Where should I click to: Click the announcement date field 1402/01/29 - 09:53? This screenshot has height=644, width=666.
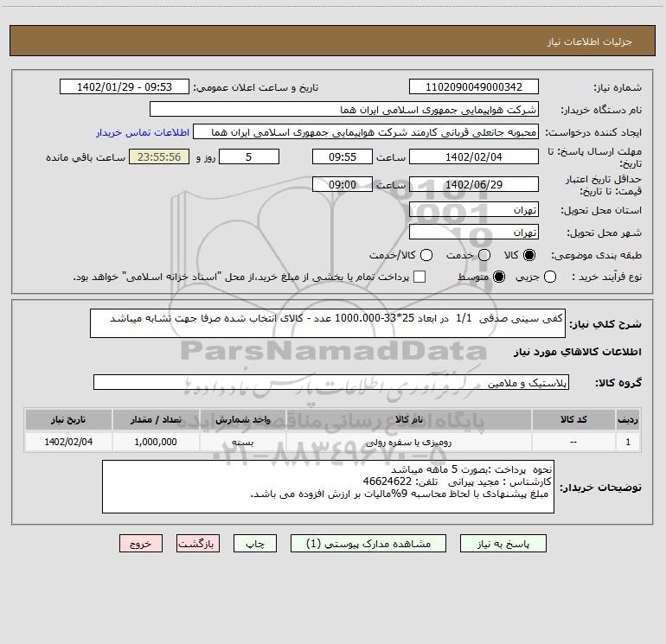pyautogui.click(x=124, y=86)
